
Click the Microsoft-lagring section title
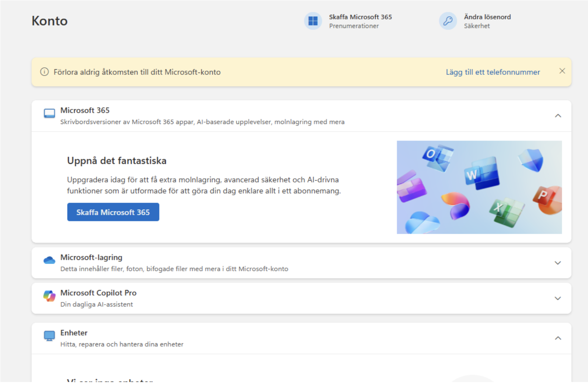tap(91, 258)
